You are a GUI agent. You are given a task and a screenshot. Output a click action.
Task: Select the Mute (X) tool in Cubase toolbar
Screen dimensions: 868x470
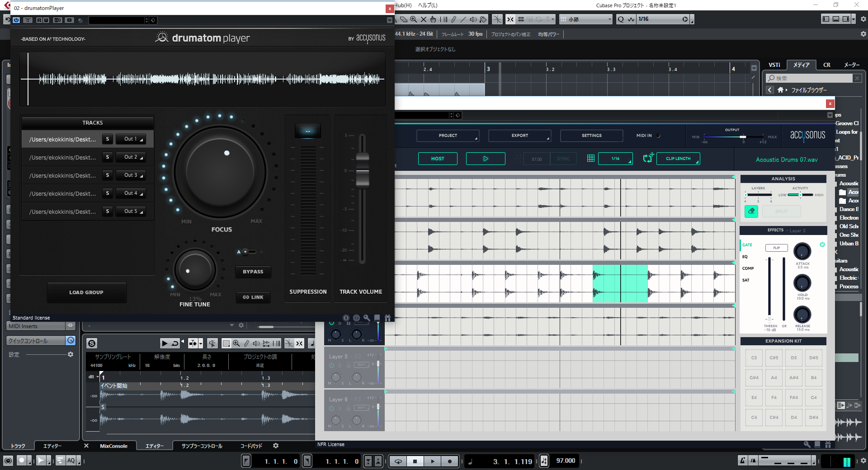423,19
